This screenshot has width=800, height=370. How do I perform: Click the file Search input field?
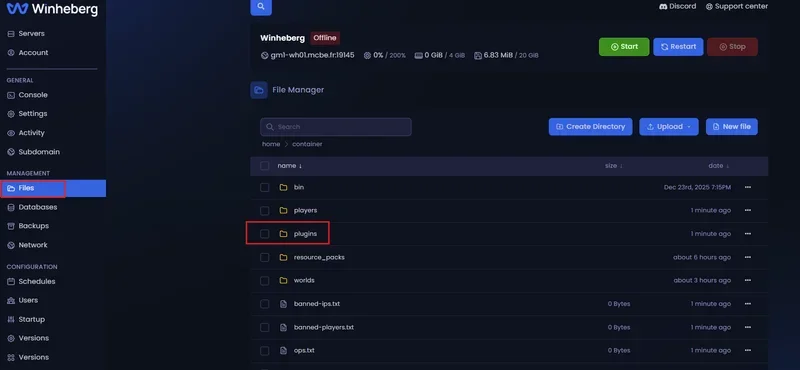click(x=336, y=127)
